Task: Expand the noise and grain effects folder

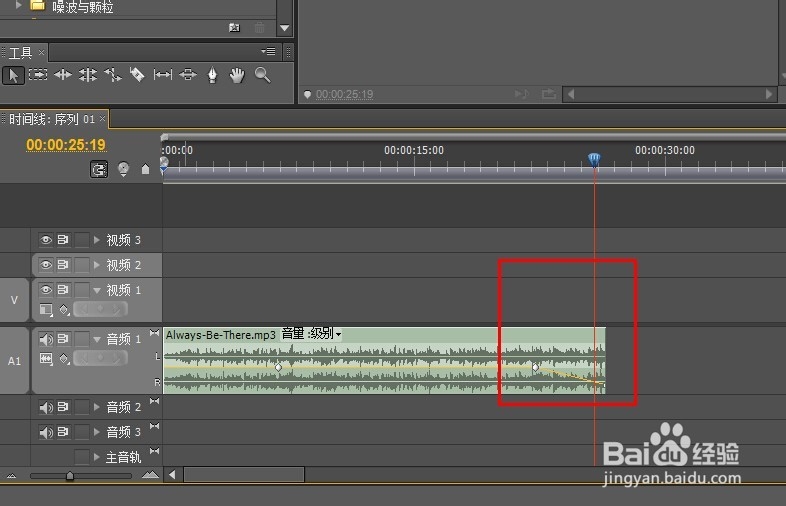Action: [x=19, y=6]
